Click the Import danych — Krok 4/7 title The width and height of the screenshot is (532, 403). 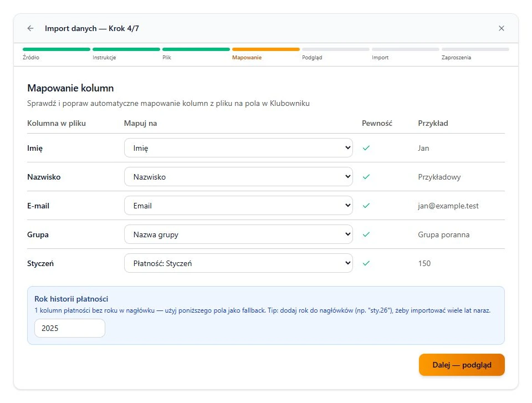coord(91,28)
